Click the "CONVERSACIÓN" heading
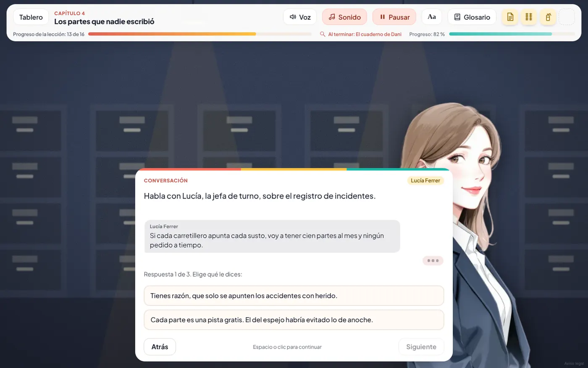The width and height of the screenshot is (588, 368). (x=166, y=180)
